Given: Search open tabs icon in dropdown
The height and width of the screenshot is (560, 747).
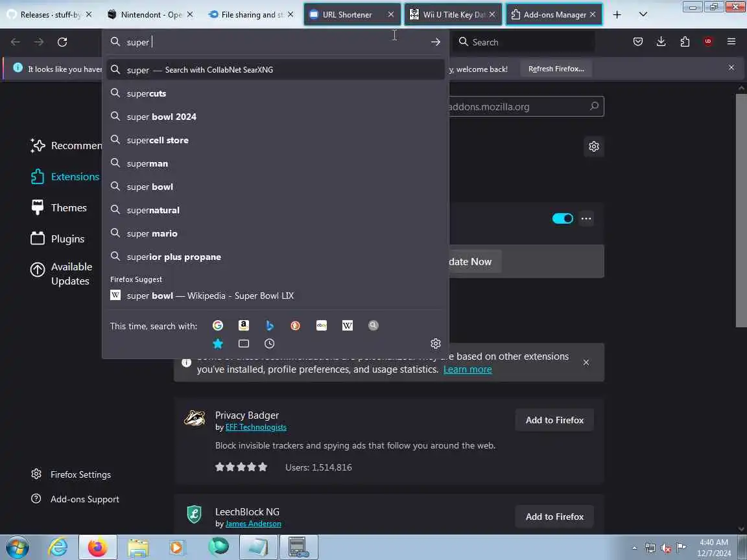Looking at the screenshot, I should (243, 344).
